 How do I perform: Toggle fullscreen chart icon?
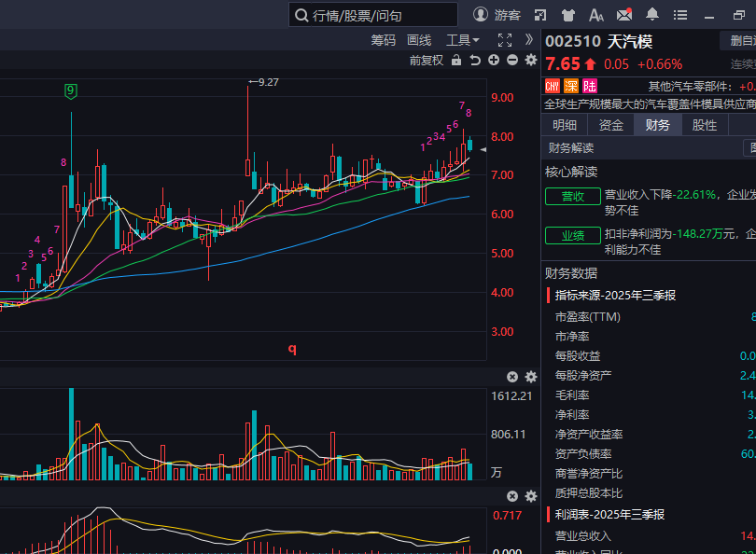pyautogui.click(x=505, y=40)
